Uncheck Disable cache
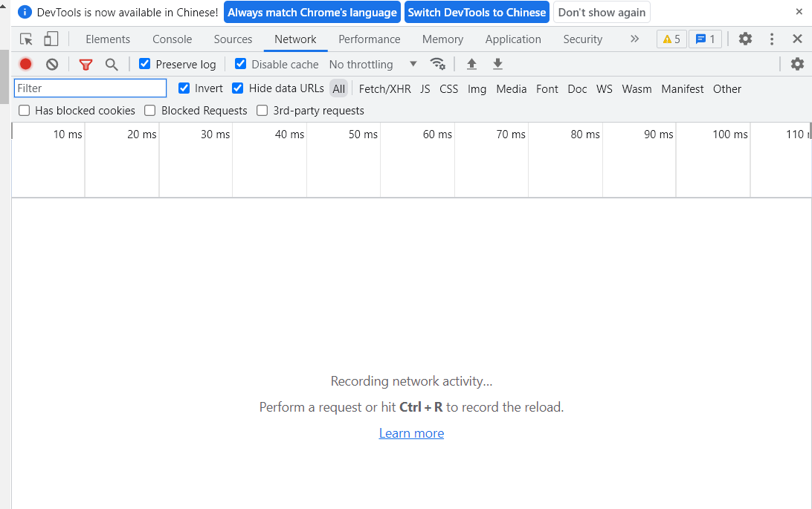This screenshot has width=812, height=509. point(240,64)
